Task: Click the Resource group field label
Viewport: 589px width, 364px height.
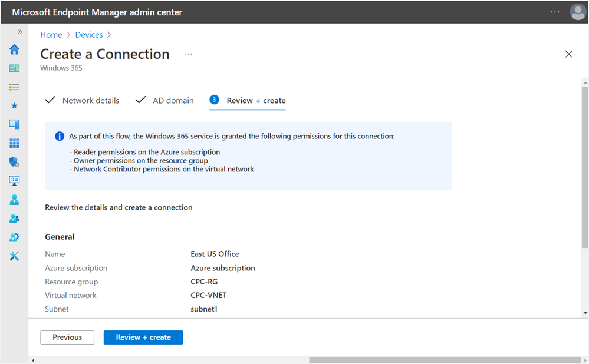Action: click(71, 282)
